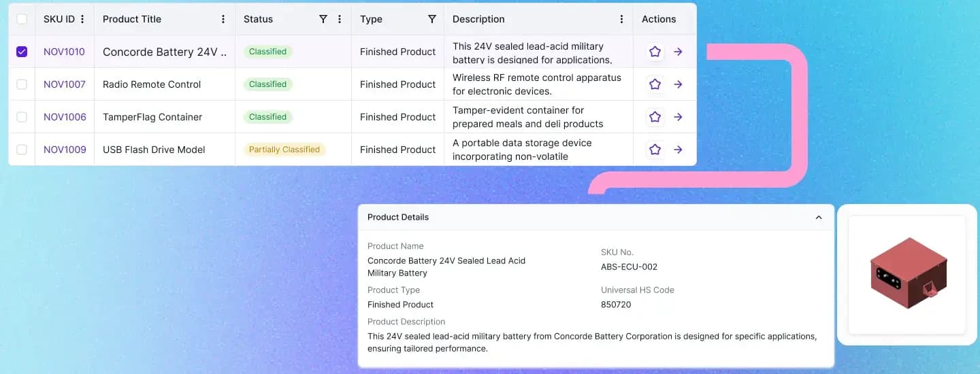The width and height of the screenshot is (980, 374).
Task: Toggle the select-all header checkbox
Action: coord(22,19)
